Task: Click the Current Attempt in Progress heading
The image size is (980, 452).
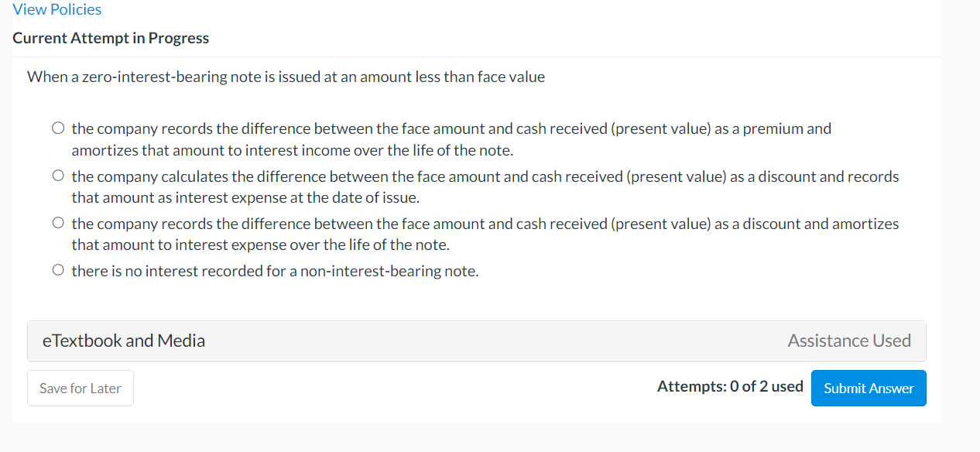Action: pyautogui.click(x=110, y=37)
